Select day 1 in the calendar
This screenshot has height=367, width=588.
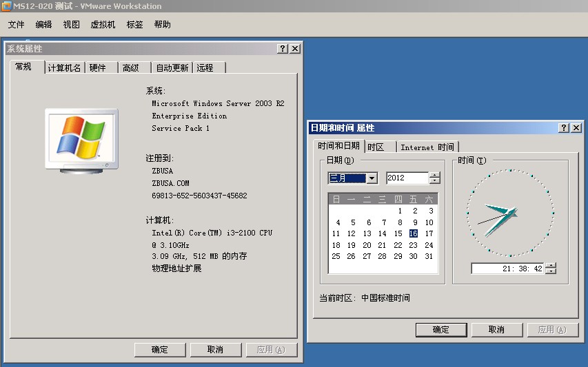click(x=400, y=211)
